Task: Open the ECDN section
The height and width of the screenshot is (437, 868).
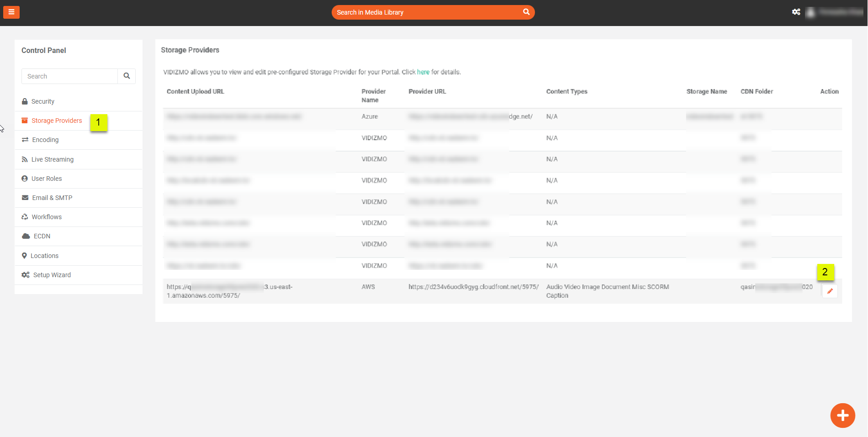Action: tap(42, 236)
